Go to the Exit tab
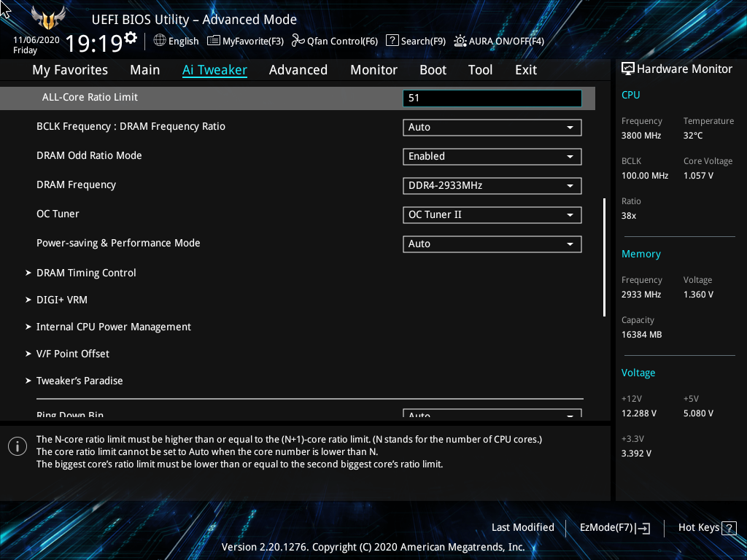 (526, 70)
